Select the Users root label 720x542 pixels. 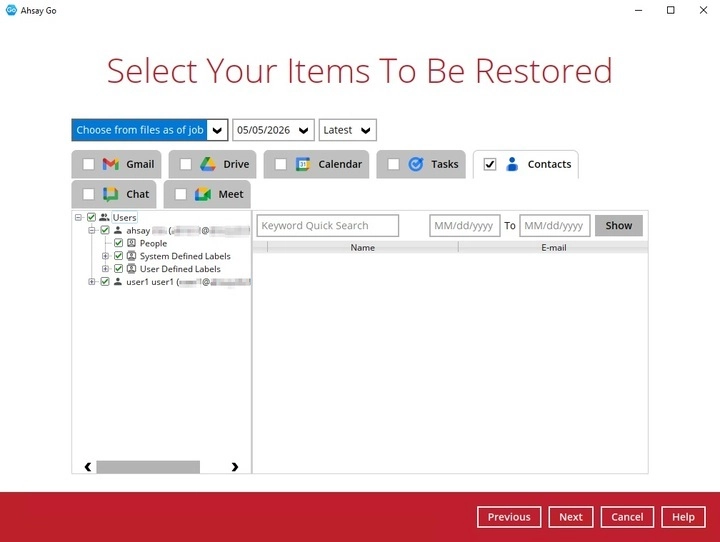pos(124,217)
